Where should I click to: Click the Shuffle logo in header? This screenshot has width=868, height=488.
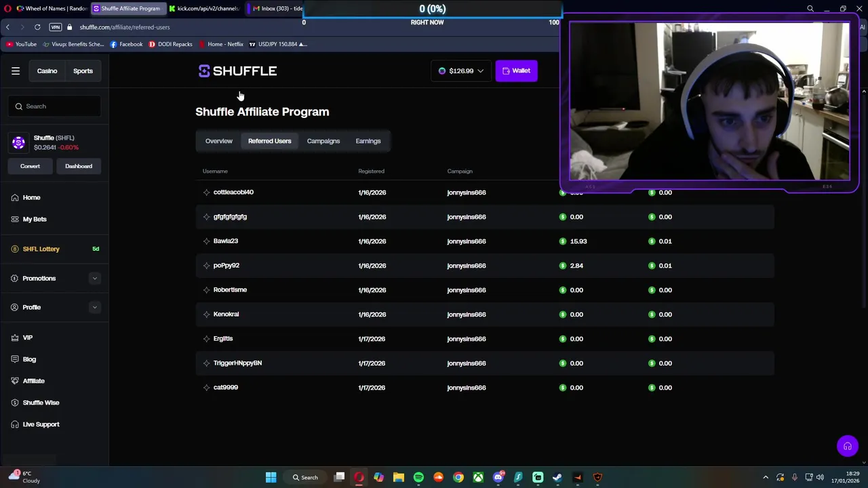point(237,71)
